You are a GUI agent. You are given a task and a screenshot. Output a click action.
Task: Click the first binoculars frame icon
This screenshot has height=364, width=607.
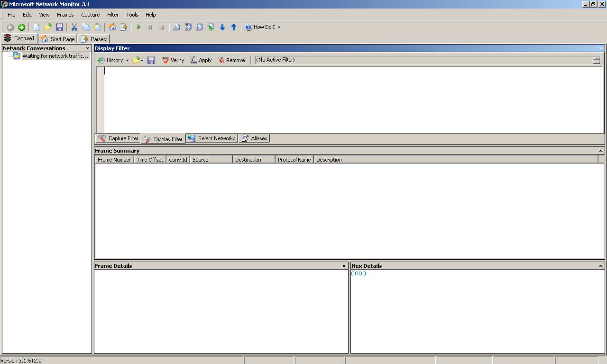177,27
